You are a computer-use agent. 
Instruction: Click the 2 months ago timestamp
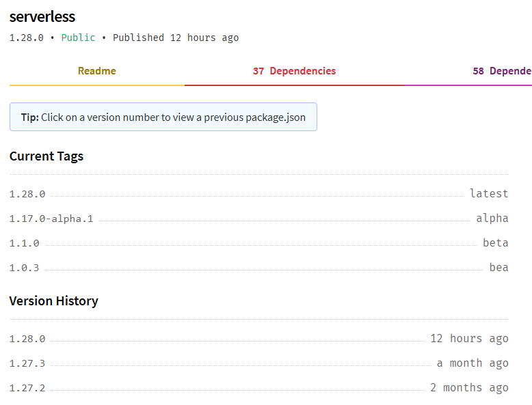[x=469, y=388]
